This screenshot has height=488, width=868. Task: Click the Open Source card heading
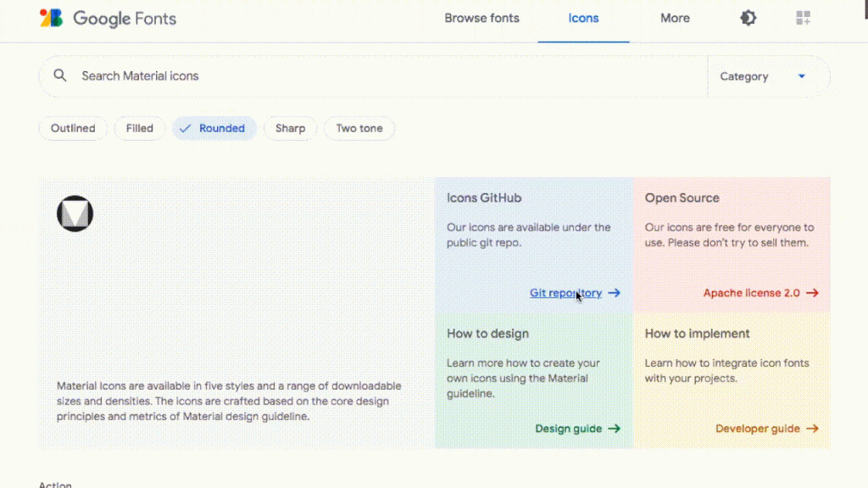682,198
